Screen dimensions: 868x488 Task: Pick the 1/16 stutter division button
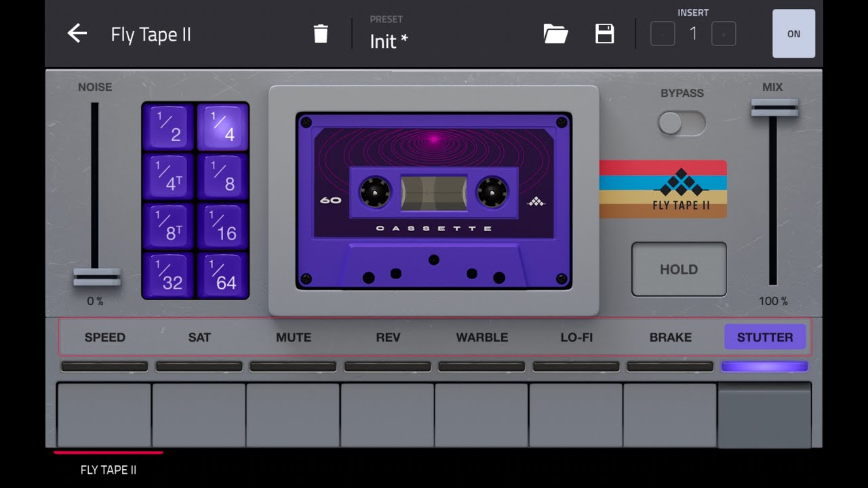tap(222, 226)
